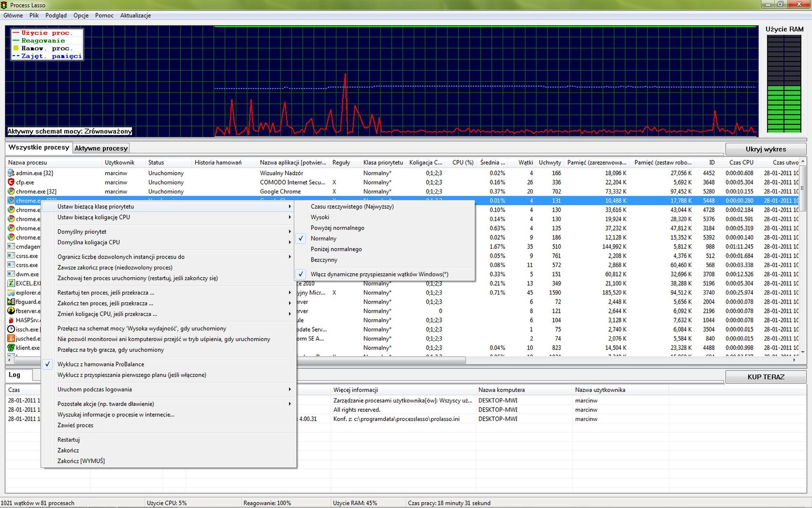
Task: Expand 'Restartuj ten proces, jeśli przekracza' submenu
Action: [x=169, y=293]
